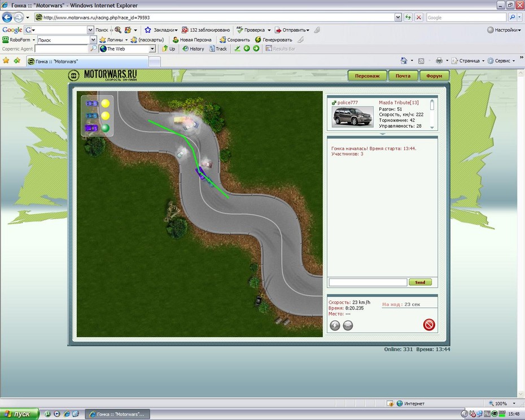Stop loading with the red X icon
The width and height of the screenshot is (525, 420).
click(418, 17)
